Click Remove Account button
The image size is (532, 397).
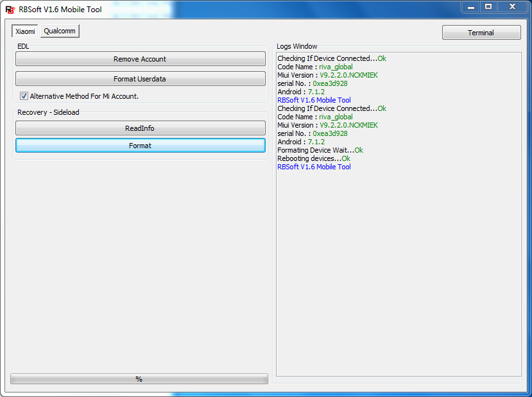pos(140,59)
